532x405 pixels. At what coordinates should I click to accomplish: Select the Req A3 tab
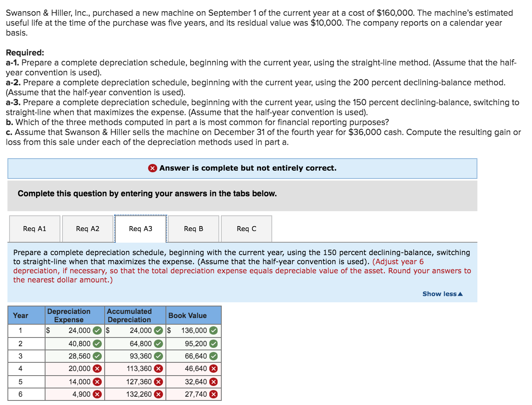pyautogui.click(x=141, y=229)
